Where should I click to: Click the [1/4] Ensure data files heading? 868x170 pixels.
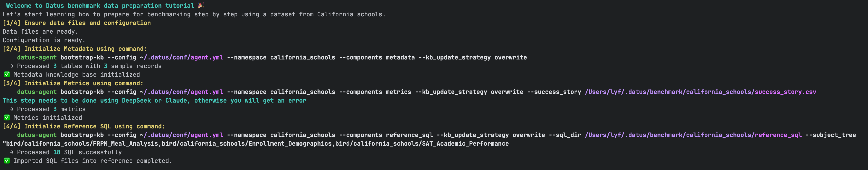point(76,23)
